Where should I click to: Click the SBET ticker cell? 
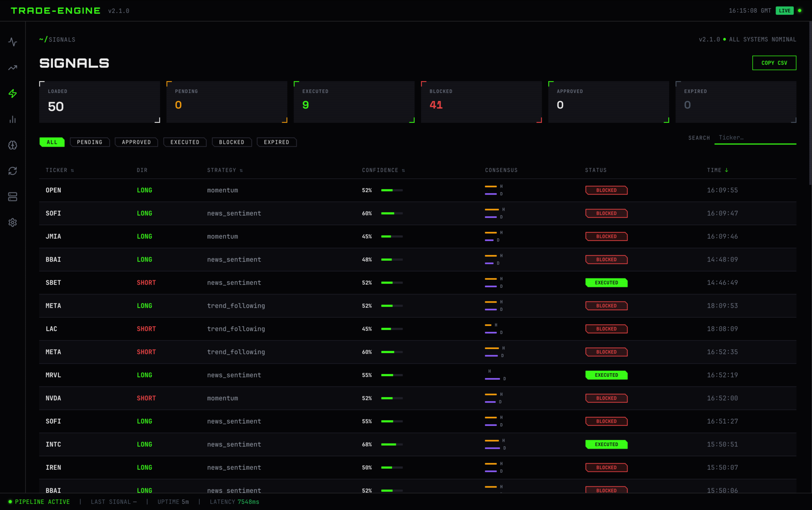point(53,283)
